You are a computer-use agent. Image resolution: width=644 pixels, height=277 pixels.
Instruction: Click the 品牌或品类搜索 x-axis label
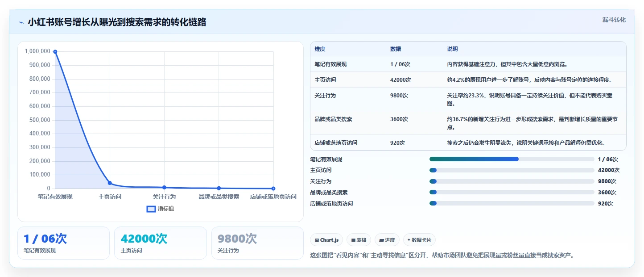[x=219, y=197]
